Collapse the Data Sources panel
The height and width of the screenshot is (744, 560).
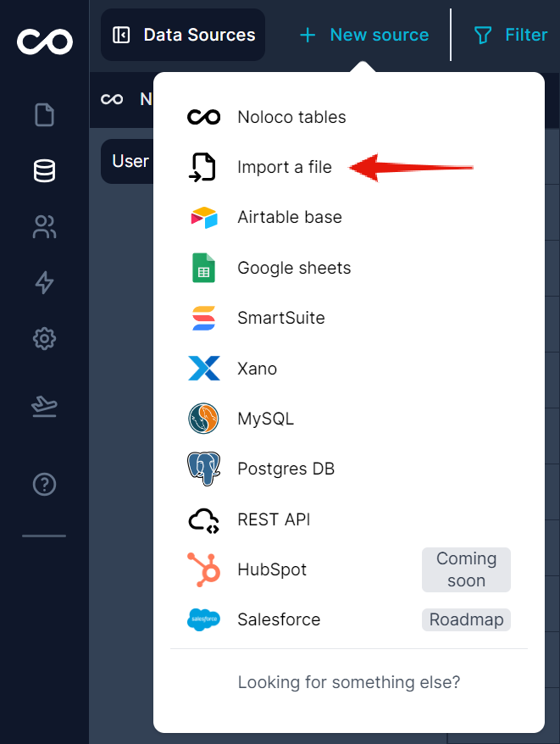coord(121,35)
